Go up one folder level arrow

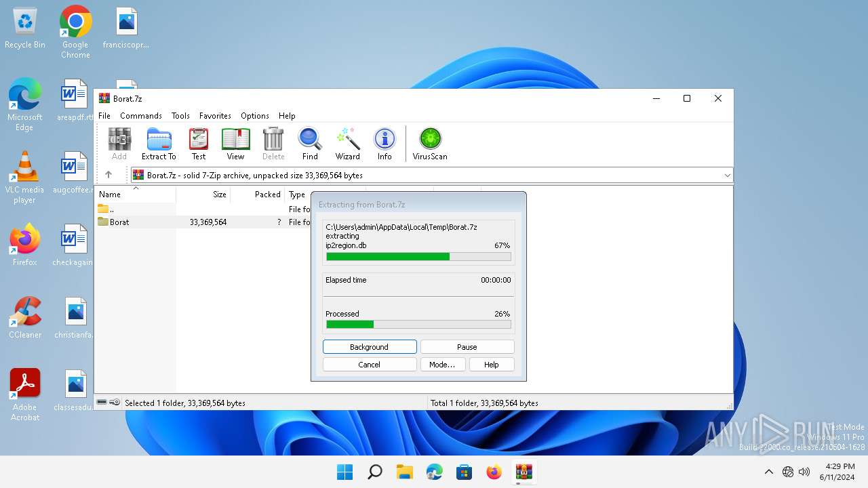(x=108, y=175)
